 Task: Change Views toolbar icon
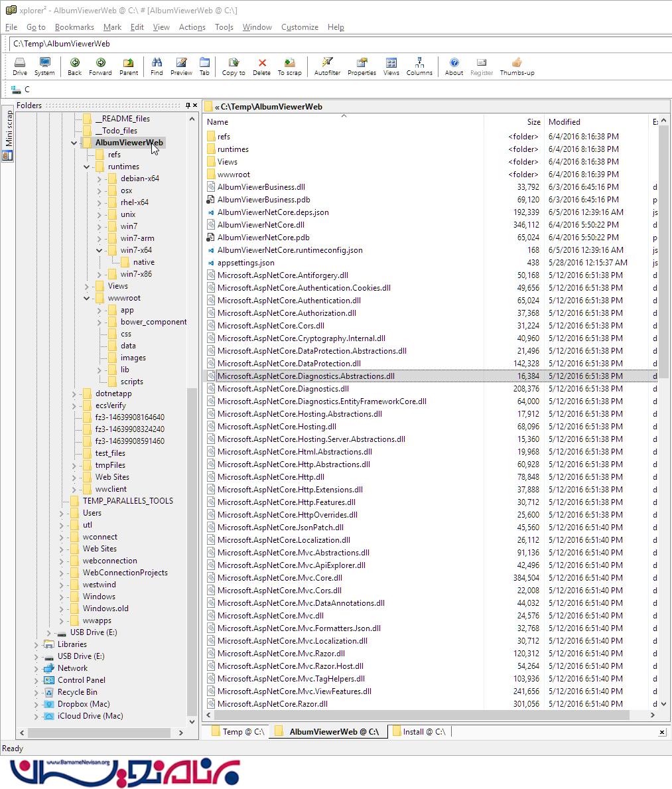[x=391, y=66]
